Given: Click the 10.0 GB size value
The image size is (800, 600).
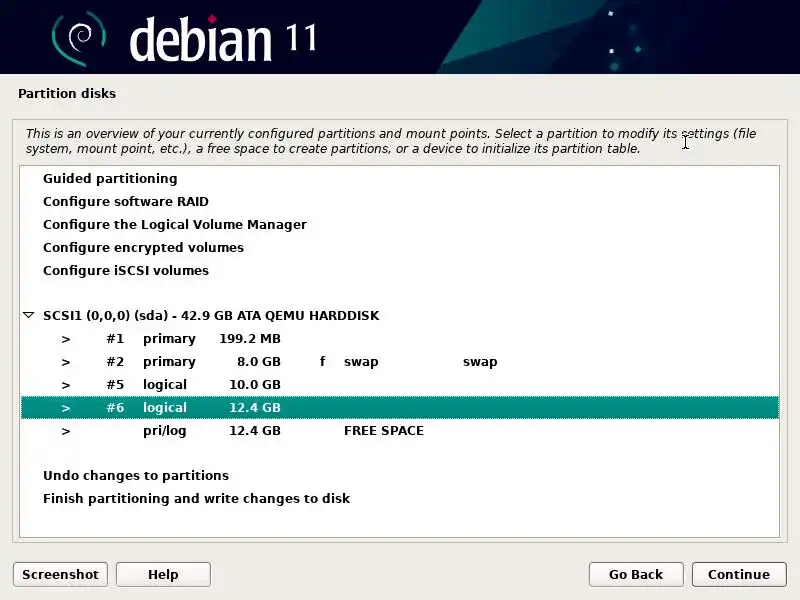Looking at the screenshot, I should (255, 385).
